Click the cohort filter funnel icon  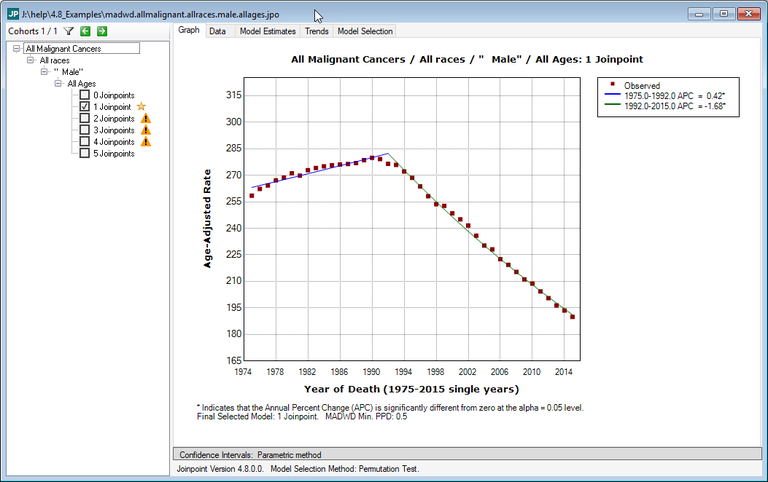tap(69, 31)
